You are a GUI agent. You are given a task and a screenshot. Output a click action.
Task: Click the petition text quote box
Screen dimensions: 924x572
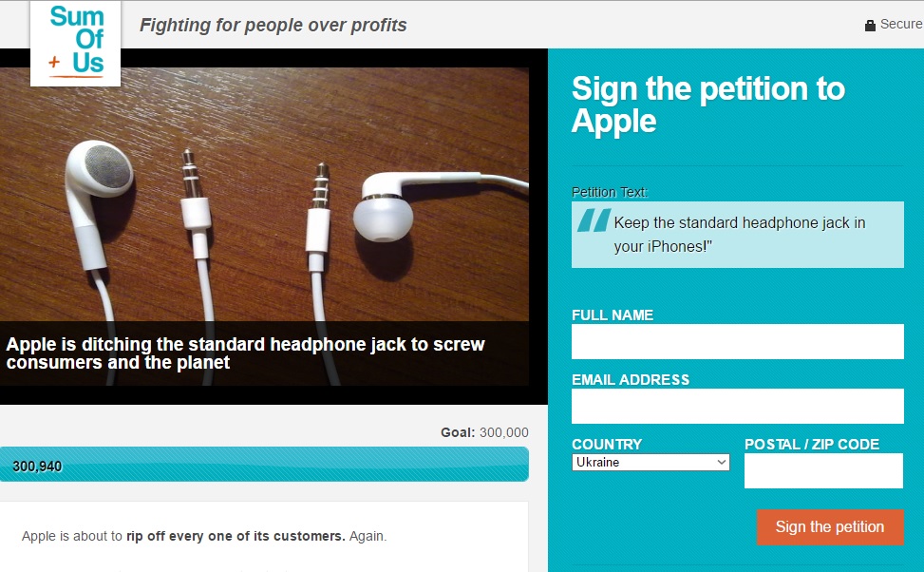coord(737,235)
